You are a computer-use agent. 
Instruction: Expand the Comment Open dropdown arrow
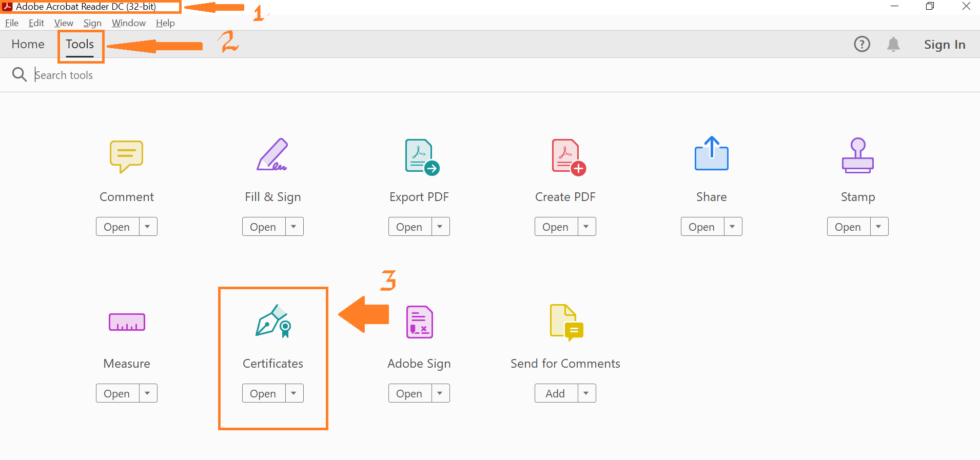(x=148, y=227)
